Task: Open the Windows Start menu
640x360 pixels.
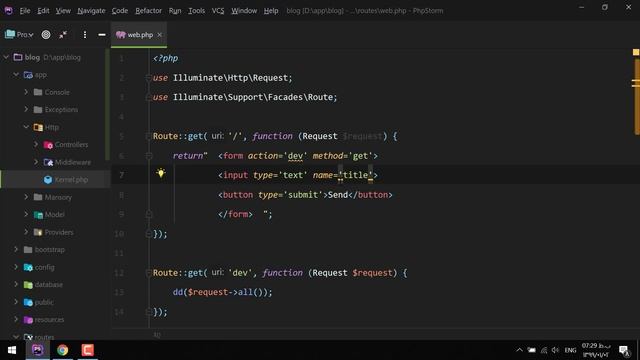Action: (x=12, y=350)
